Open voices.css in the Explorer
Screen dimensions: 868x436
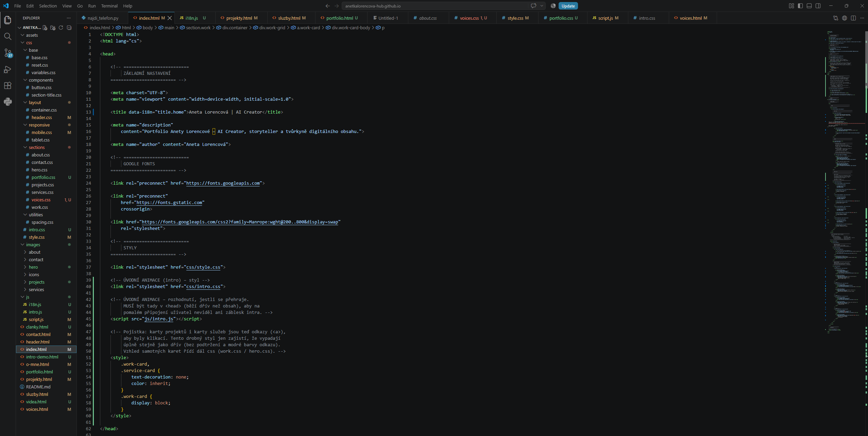coord(46,200)
